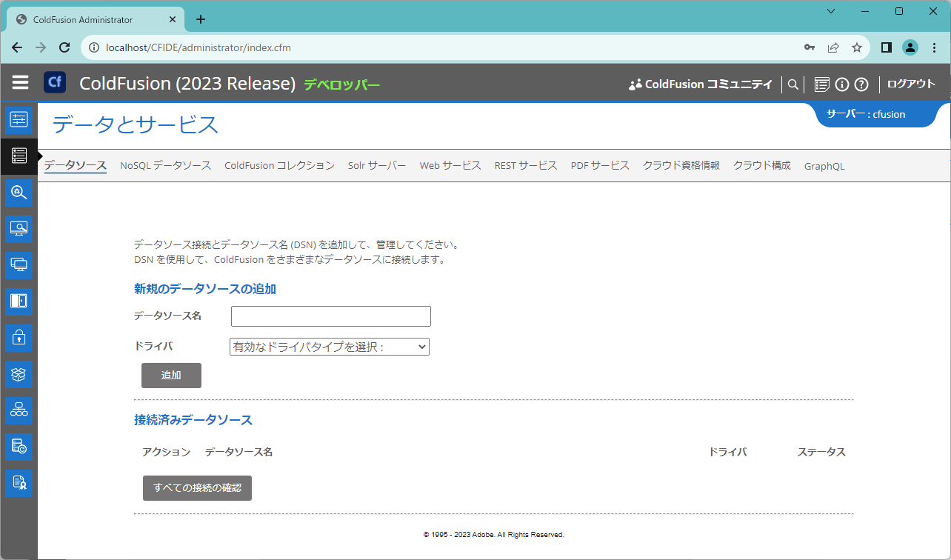Open the dual-monitor sidebar icon
951x560 pixels.
point(19,264)
